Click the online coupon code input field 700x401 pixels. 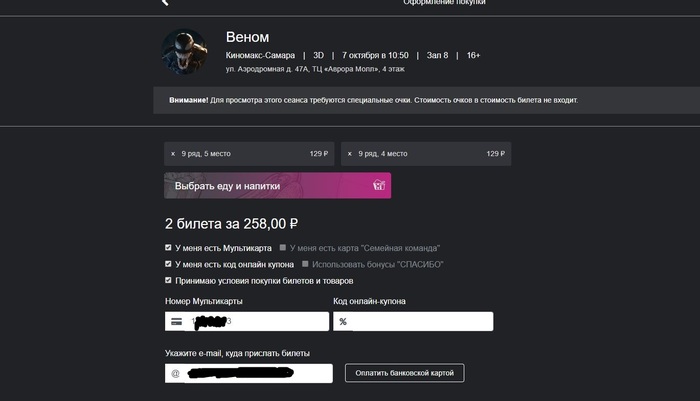pyautogui.click(x=420, y=322)
